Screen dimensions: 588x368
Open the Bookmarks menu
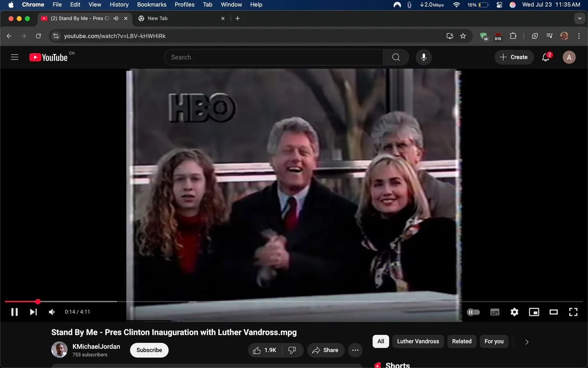click(152, 5)
